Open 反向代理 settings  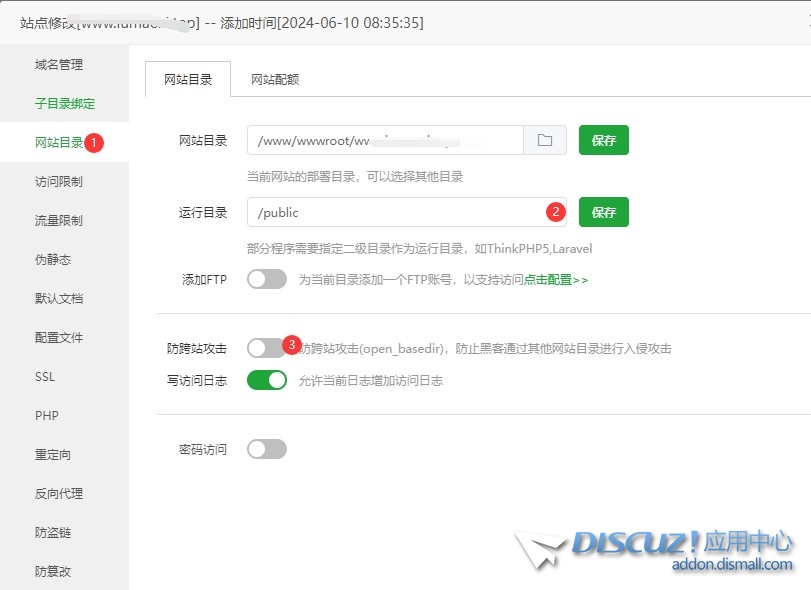[59, 494]
